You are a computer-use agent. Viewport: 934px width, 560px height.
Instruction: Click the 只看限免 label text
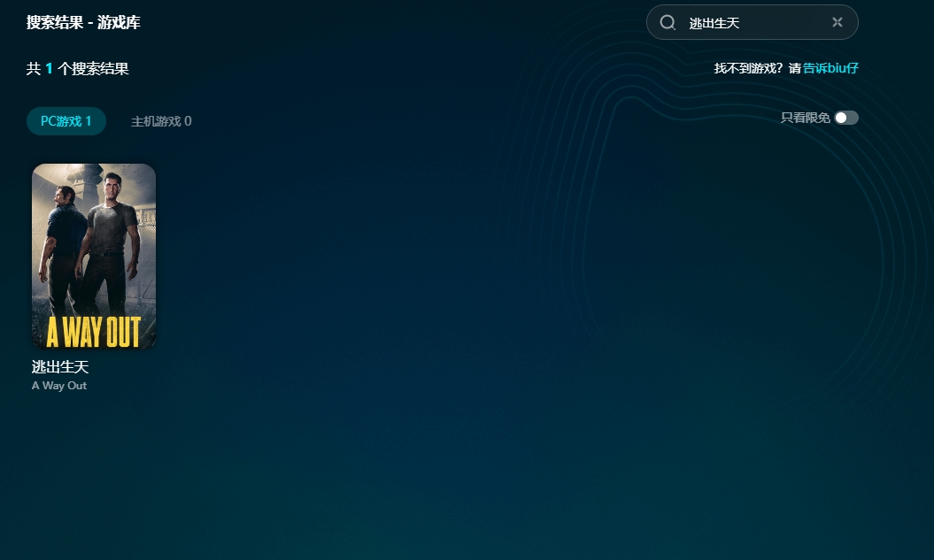click(x=805, y=118)
